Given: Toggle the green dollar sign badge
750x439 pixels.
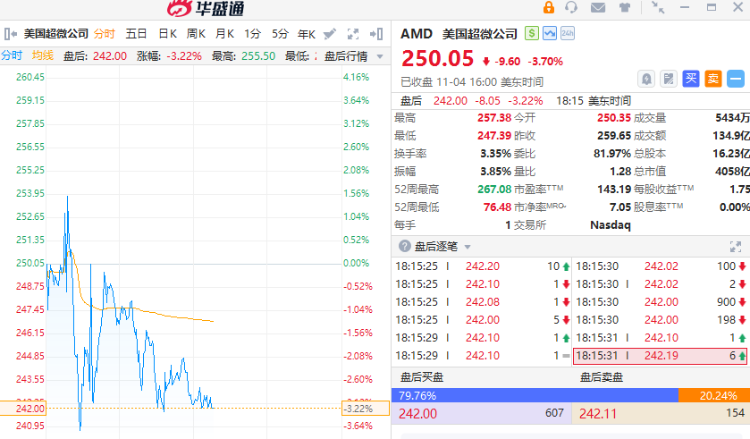Looking at the screenshot, I should (x=531, y=33).
